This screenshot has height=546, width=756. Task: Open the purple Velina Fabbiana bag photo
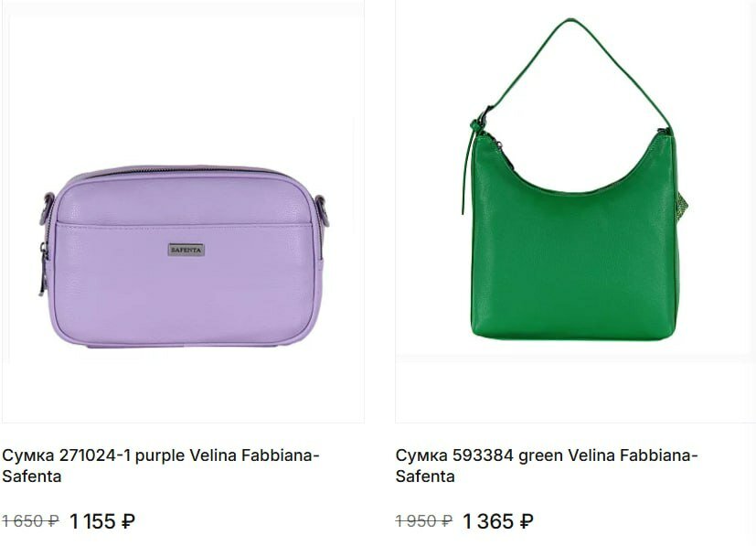pyautogui.click(x=182, y=212)
